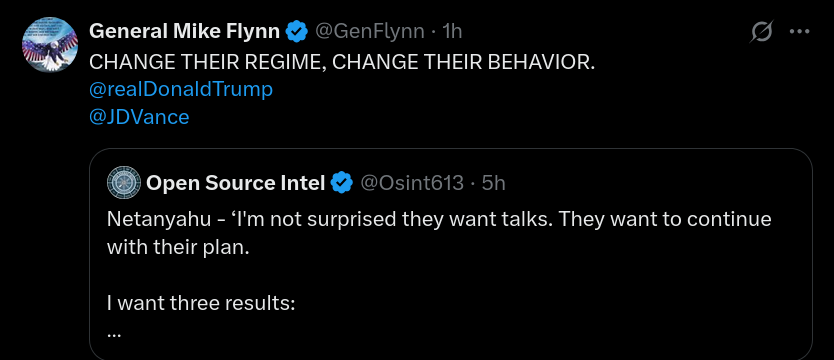
Task: Click Open Source Intel's blue verified checkmark
Action: 341,183
